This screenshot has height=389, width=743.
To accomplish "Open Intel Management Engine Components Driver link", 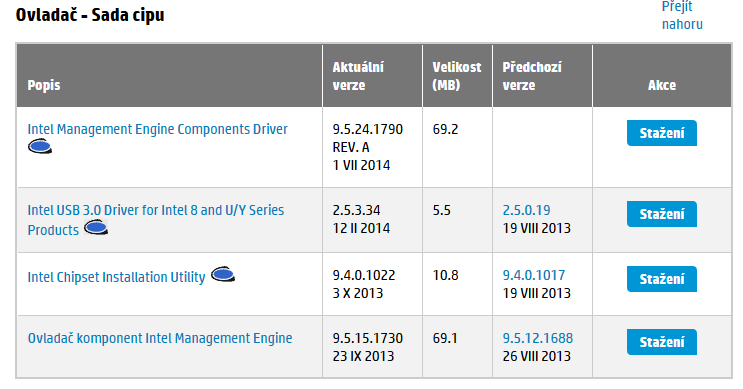I will point(157,129).
